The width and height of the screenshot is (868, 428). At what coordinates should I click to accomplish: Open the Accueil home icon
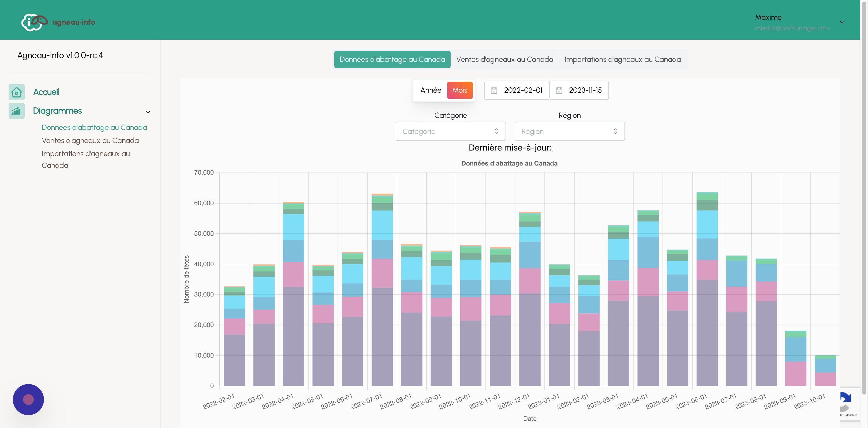(x=17, y=92)
